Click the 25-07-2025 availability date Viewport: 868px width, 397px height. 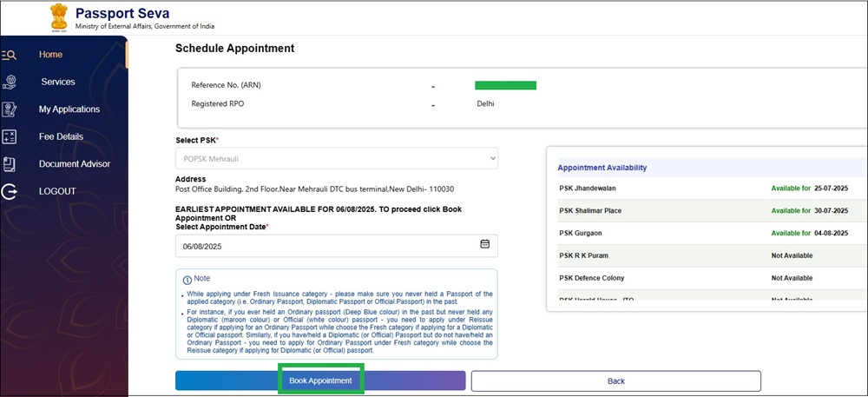point(831,189)
